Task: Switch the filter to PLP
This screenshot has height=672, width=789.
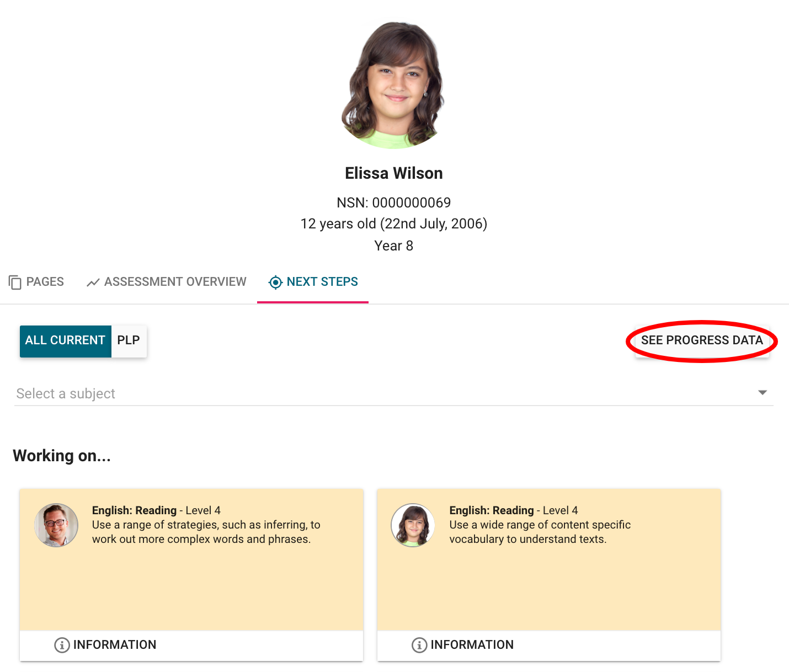Action: 129,340
